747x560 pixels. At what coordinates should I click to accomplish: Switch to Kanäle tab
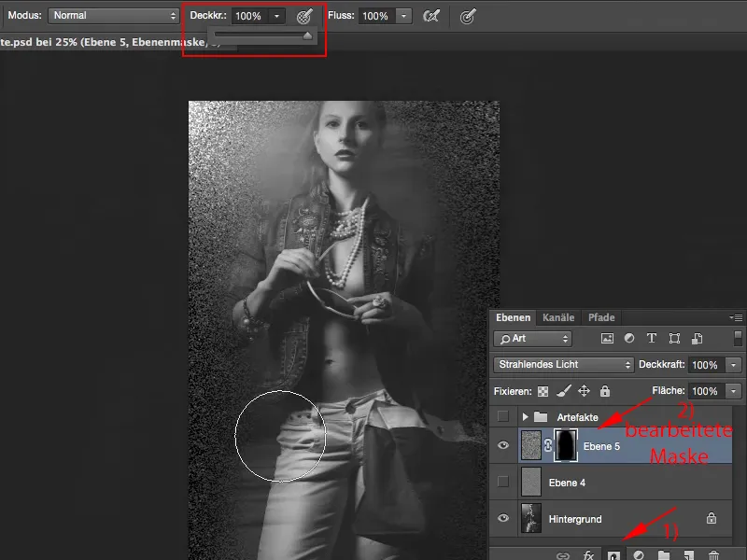558,317
